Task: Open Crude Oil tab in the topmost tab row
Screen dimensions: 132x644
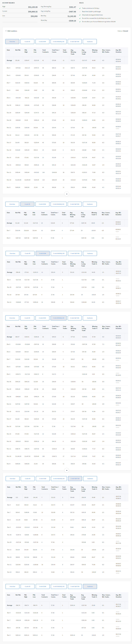Action: (27, 41)
